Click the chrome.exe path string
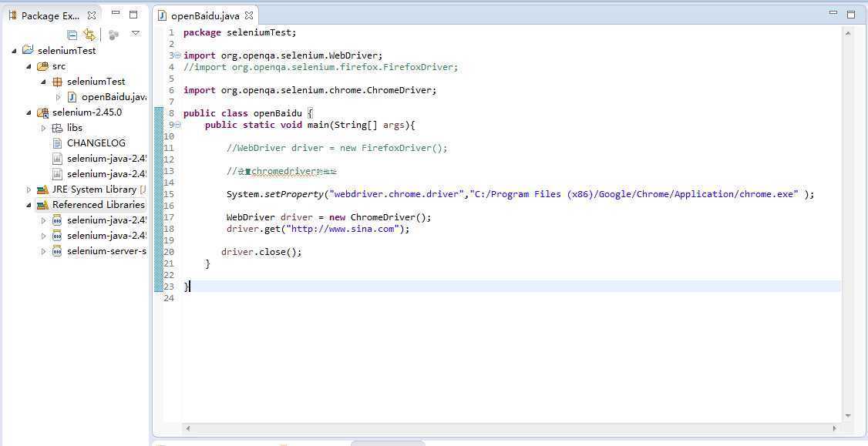Screen dimensions: 868x446 pos(634,194)
